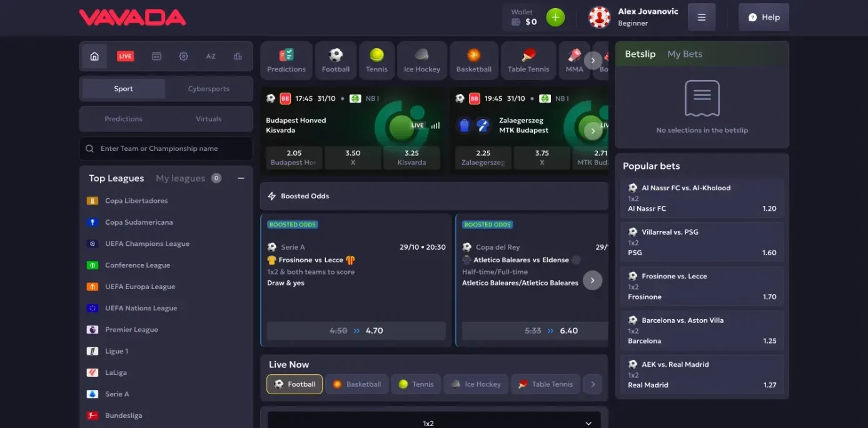Pick boosted odds 4.70 Frosinone vs Lecce

[x=356, y=330]
